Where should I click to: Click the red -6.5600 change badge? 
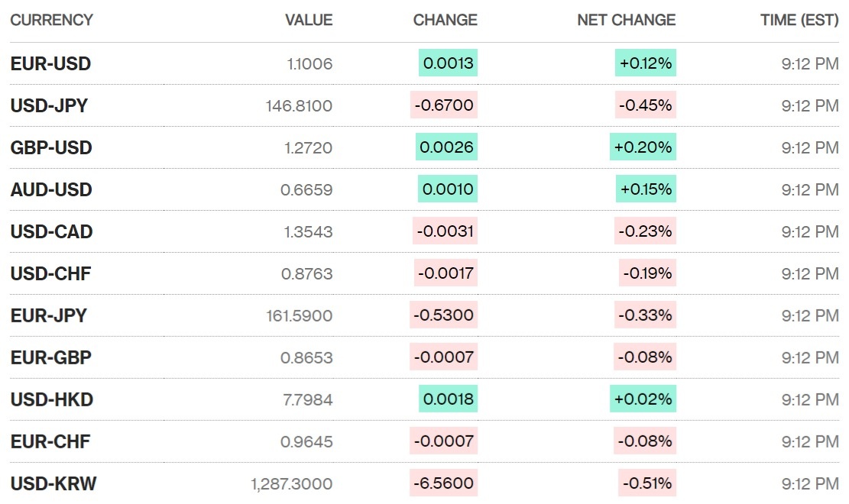pos(443,483)
